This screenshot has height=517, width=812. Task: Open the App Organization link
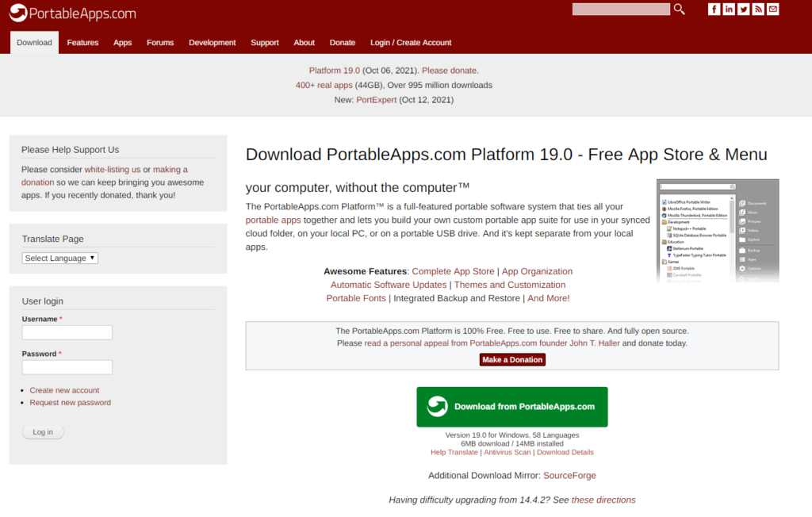point(537,271)
